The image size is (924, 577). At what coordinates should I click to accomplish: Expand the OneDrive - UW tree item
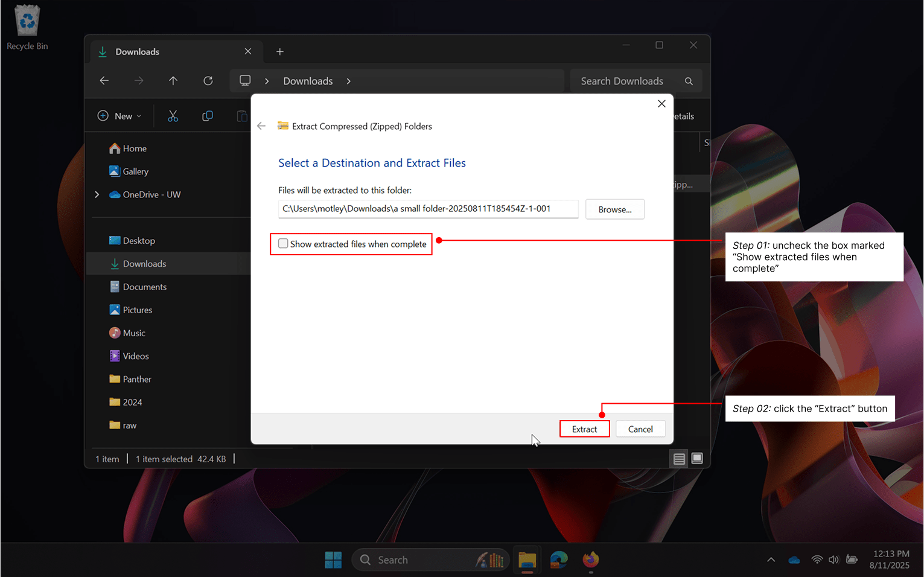[x=97, y=194]
